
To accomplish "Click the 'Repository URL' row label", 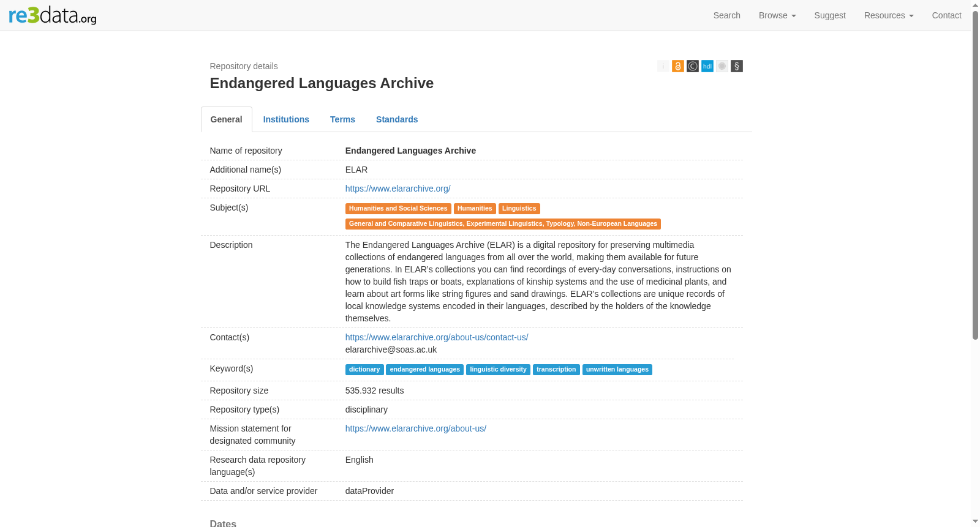I will coord(239,189).
